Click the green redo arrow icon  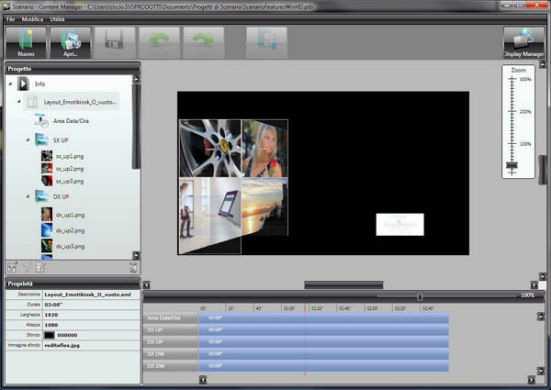click(x=203, y=43)
